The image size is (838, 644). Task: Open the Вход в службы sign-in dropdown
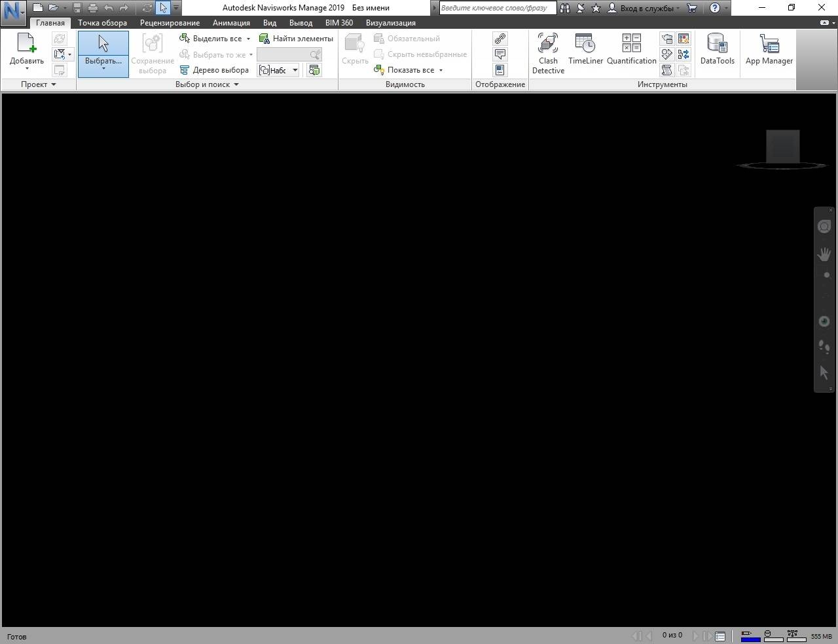pos(644,8)
